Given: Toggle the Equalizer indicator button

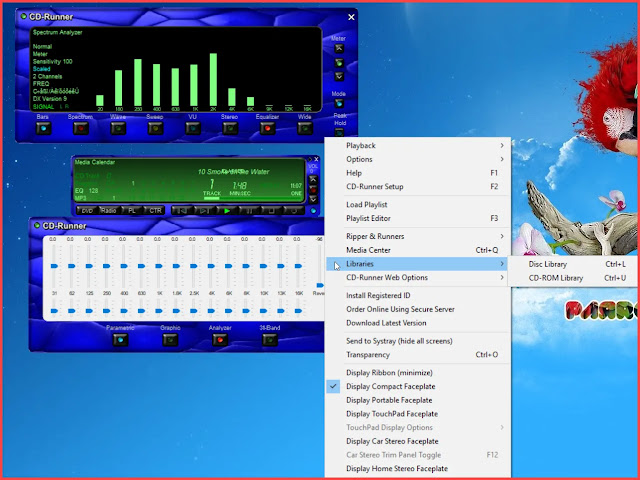Looking at the screenshot, I should tap(267, 129).
